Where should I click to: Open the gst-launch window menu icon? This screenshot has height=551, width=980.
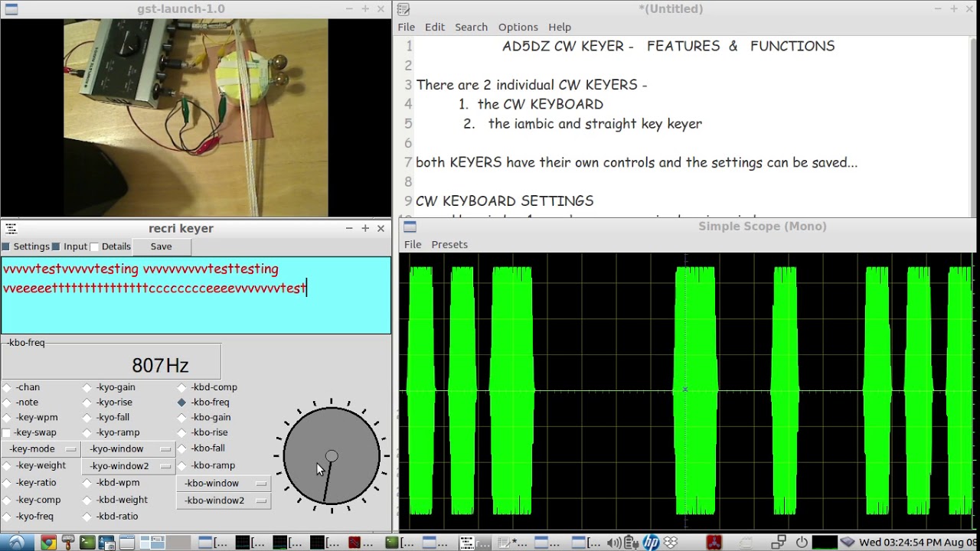pyautogui.click(x=10, y=9)
